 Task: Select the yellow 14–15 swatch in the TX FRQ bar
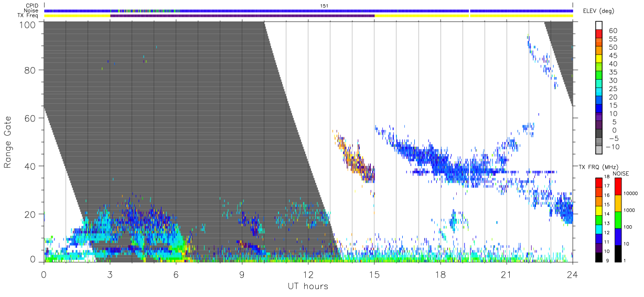pos(599,210)
